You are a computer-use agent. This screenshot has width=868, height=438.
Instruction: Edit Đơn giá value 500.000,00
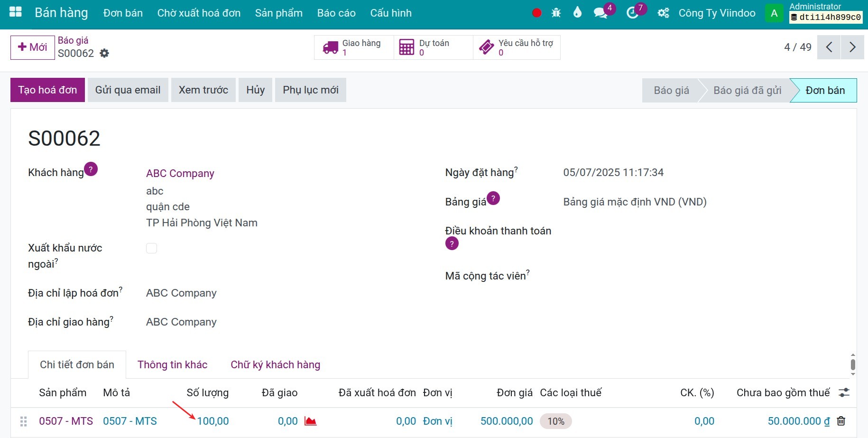(507, 421)
